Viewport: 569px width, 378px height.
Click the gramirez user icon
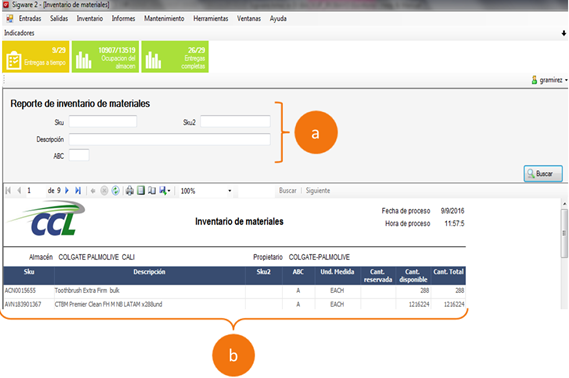[x=534, y=80]
